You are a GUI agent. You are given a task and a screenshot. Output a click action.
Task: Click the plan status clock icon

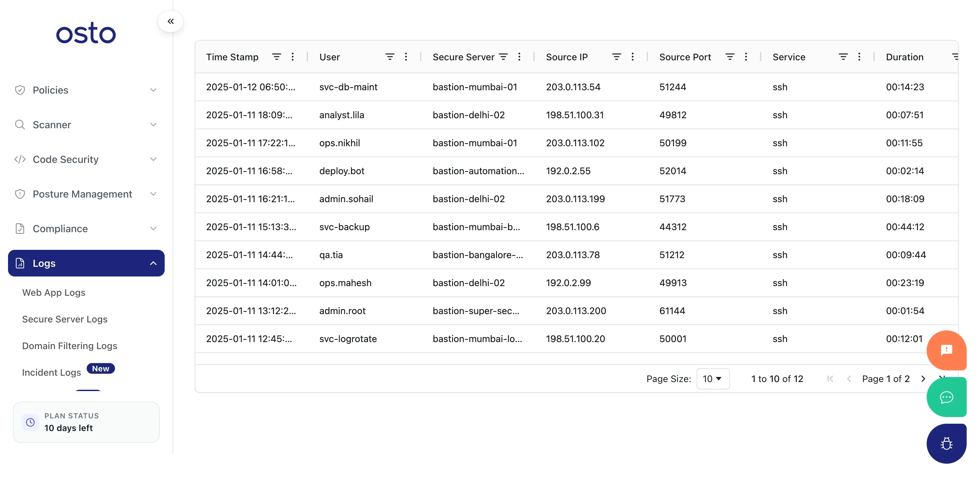[x=30, y=422]
